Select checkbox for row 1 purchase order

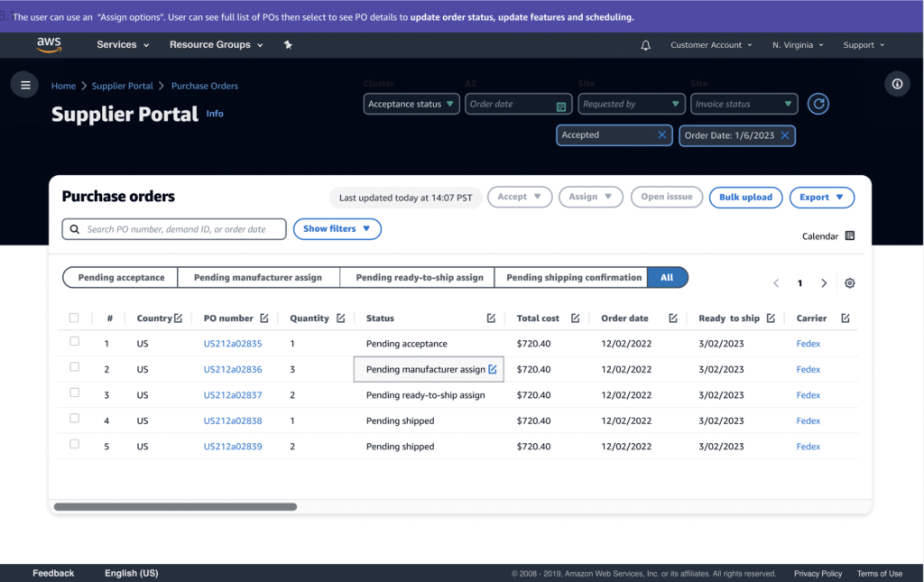click(x=74, y=342)
